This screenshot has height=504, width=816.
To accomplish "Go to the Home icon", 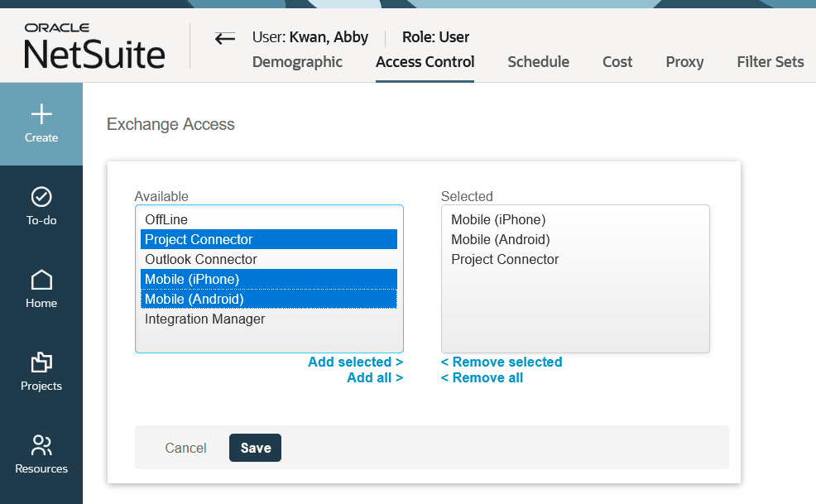I will [x=41, y=280].
